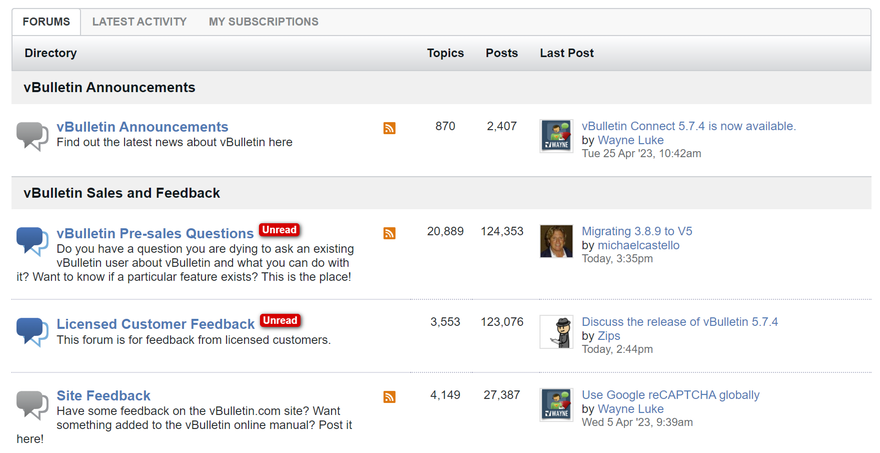Image resolution: width=880 pixels, height=453 pixels.
Task: Open the Zips avatar image
Action: (x=556, y=332)
